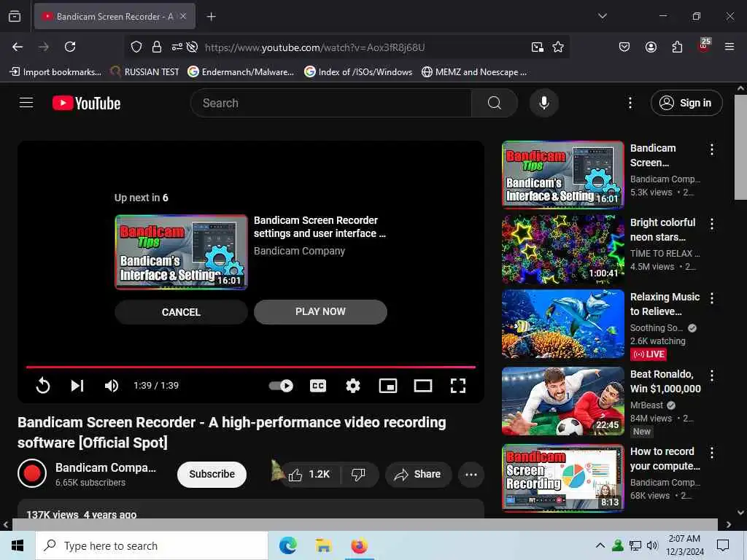Mute the video volume speaker icon
Image resolution: width=747 pixels, height=560 pixels.
112,385
